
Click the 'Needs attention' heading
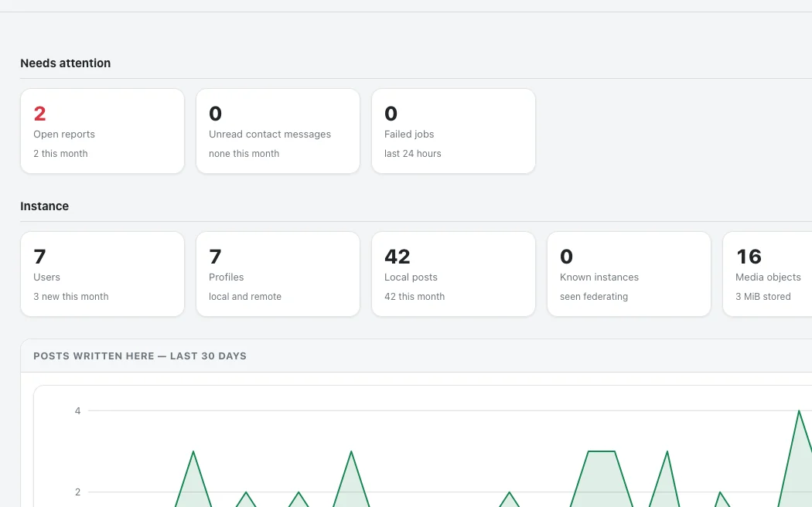coord(65,63)
